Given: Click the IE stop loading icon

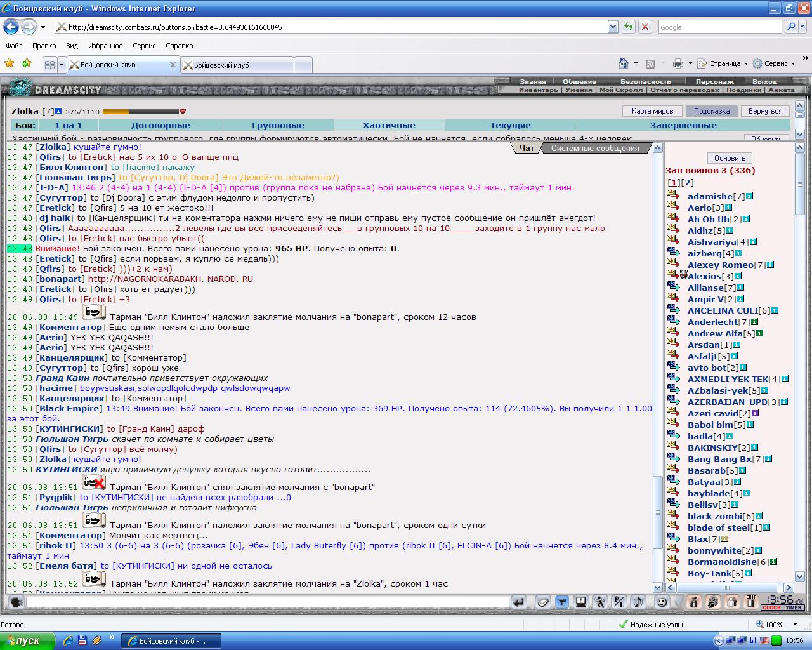Looking at the screenshot, I should pyautogui.click(x=645, y=27).
